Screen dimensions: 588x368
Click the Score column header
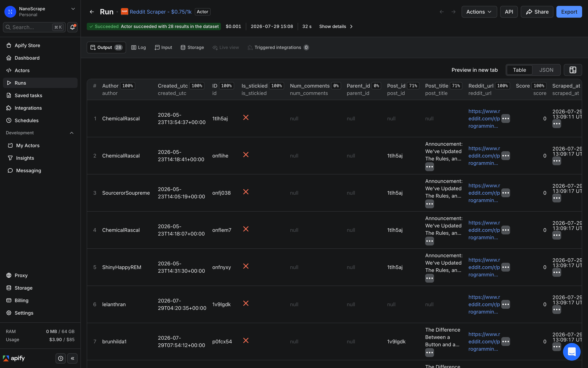523,86
